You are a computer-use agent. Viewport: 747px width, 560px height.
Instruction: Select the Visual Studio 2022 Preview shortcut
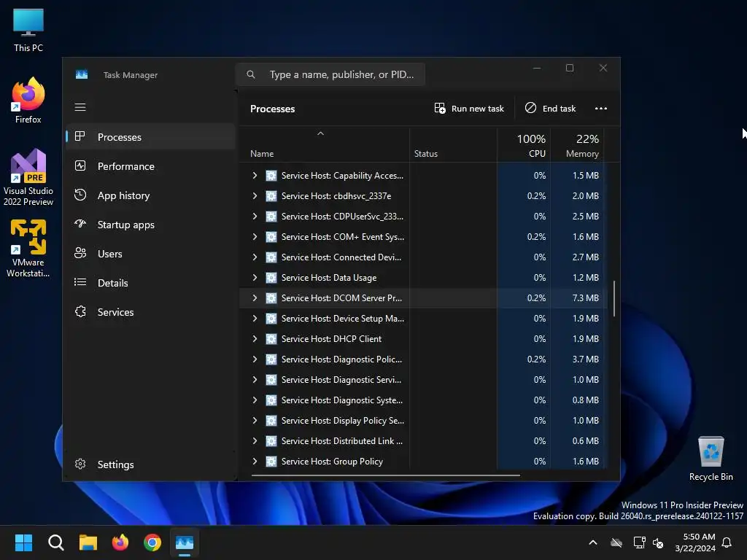[28, 178]
